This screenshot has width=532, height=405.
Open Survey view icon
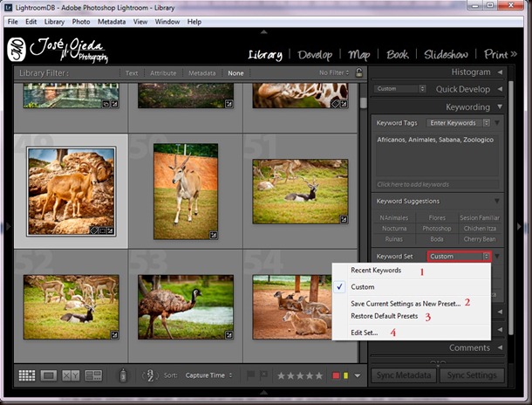pos(93,375)
